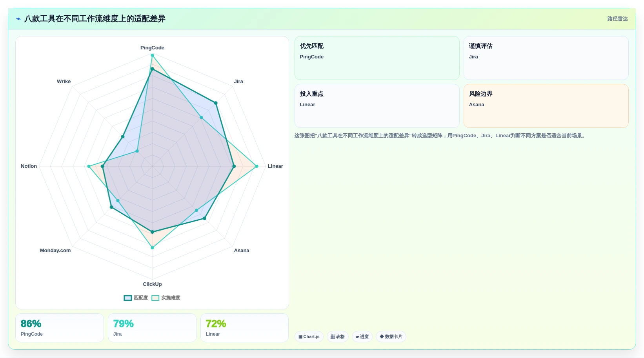
Task: Click the Wrike axis label on radar
Action: (x=64, y=82)
